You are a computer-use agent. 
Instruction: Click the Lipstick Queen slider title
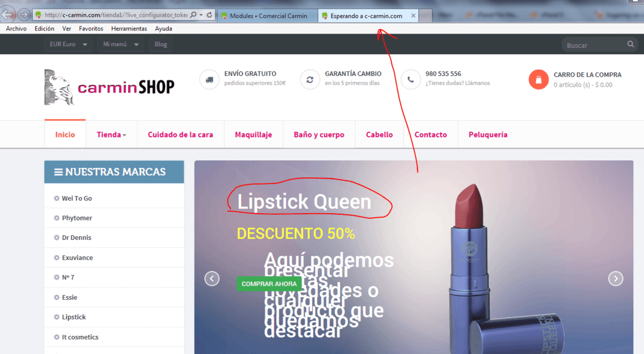304,202
